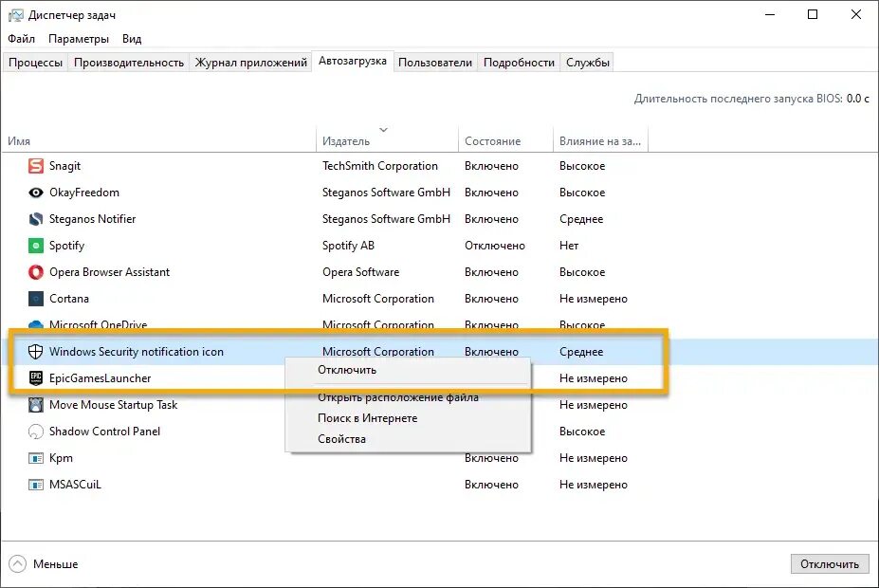This screenshot has width=879, height=588.
Task: Sort by the Имя column header
Action: tap(159, 141)
